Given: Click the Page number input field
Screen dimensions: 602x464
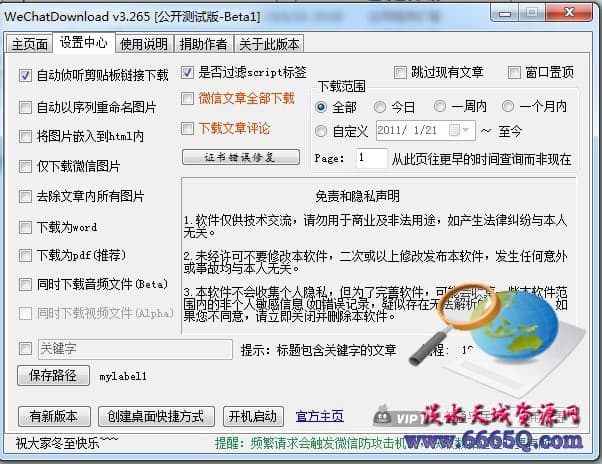Looking at the screenshot, I should (x=371, y=158).
